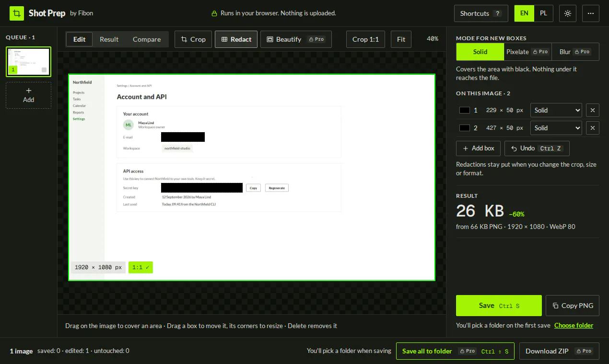Click the Add image tile in queue
This screenshot has height=364, width=609.
point(28,95)
